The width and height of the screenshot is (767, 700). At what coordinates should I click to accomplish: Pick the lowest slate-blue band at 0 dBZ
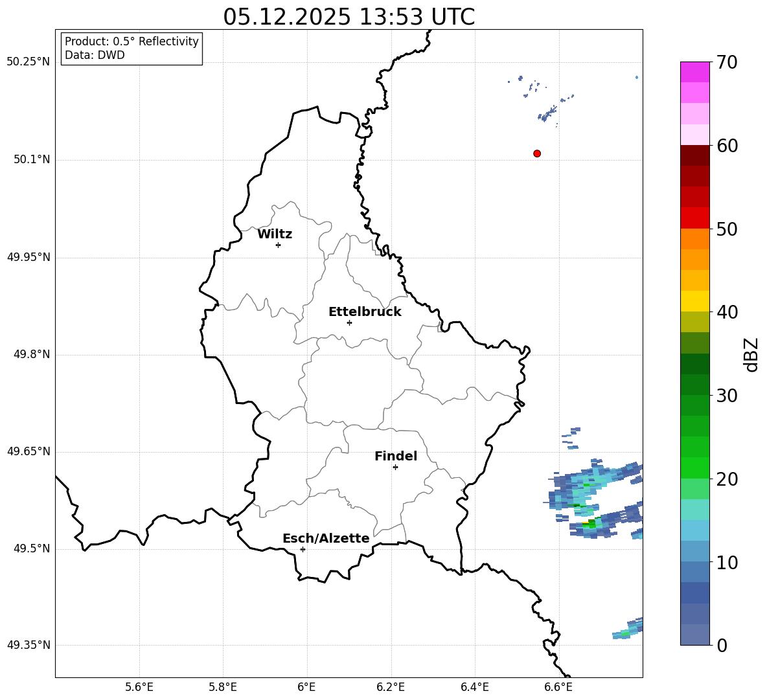694,635
